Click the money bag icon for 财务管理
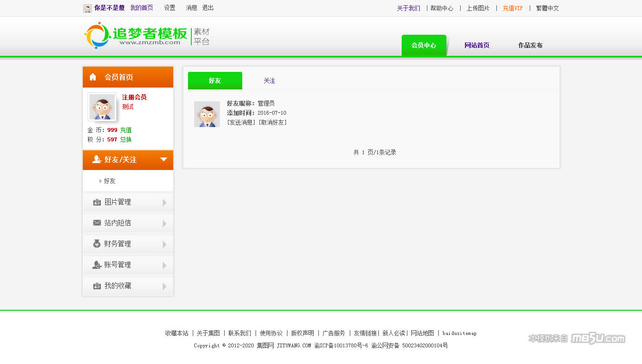This screenshot has height=364, width=642. pos(97,244)
